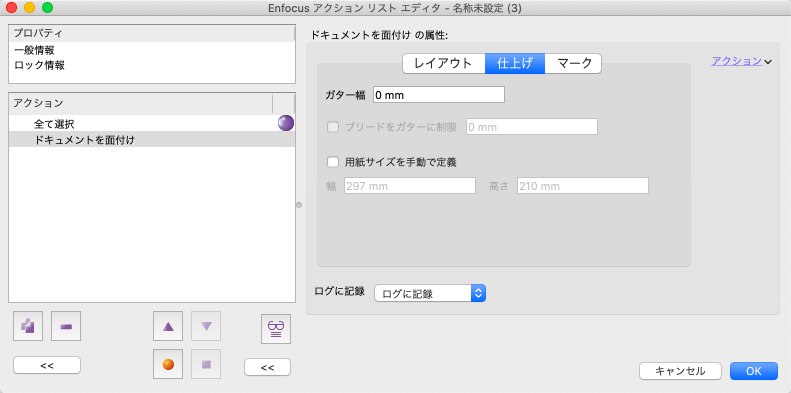Click the アクション link

[x=737, y=62]
